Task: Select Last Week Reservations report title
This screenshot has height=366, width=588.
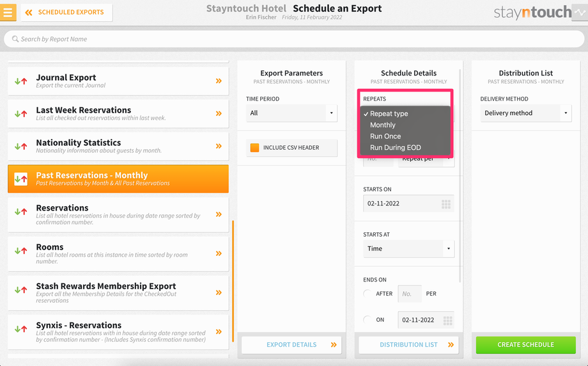Action: pos(84,110)
